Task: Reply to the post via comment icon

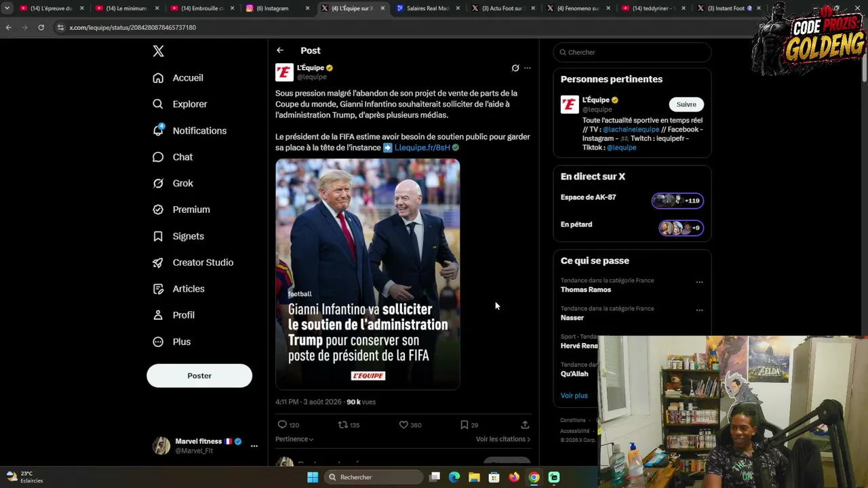Action: point(282,425)
